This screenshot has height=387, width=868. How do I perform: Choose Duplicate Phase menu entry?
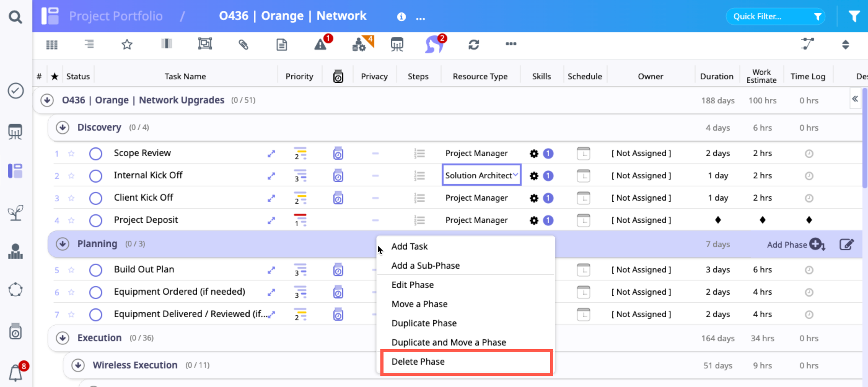point(423,323)
